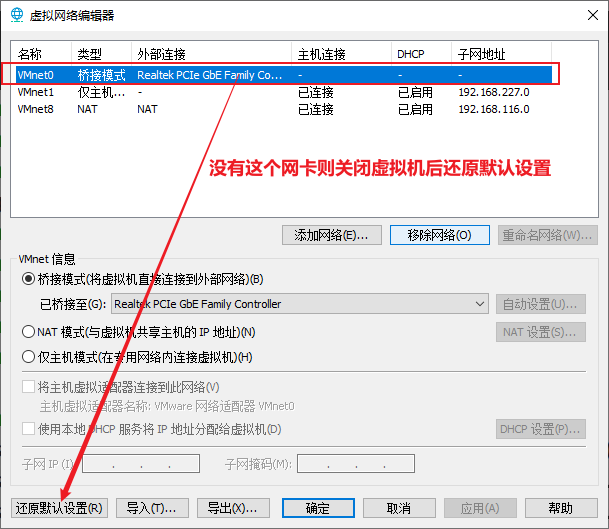Confirm with the 确定 button
The height and width of the screenshot is (529, 609).
click(317, 508)
